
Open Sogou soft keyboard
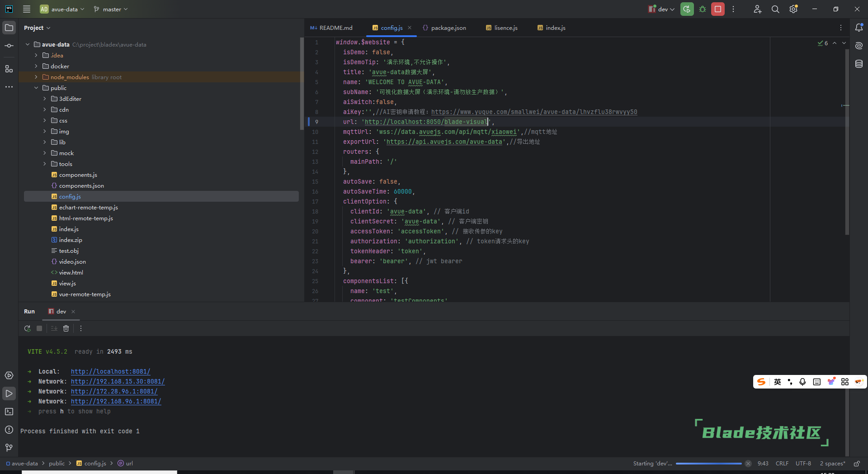(816, 382)
